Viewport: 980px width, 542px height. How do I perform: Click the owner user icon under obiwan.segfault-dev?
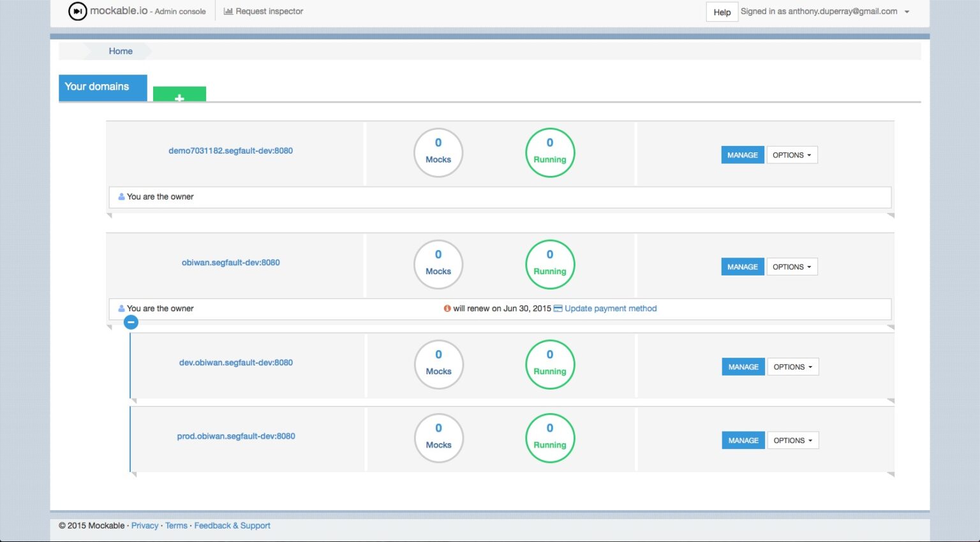[x=121, y=308]
